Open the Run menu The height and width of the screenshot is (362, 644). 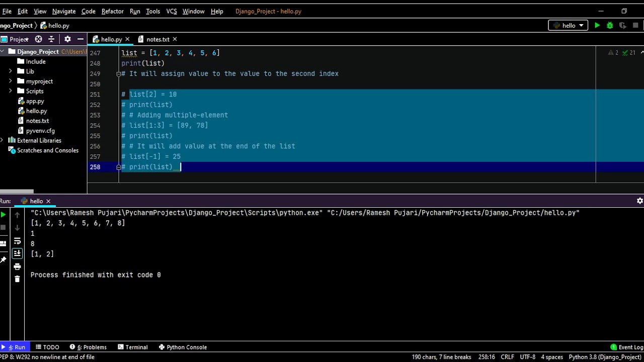point(135,11)
